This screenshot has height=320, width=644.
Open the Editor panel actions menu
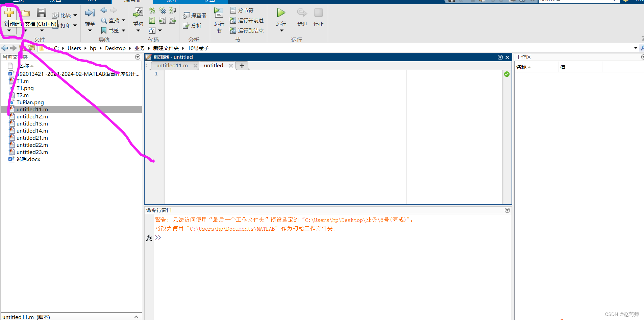coord(500,57)
